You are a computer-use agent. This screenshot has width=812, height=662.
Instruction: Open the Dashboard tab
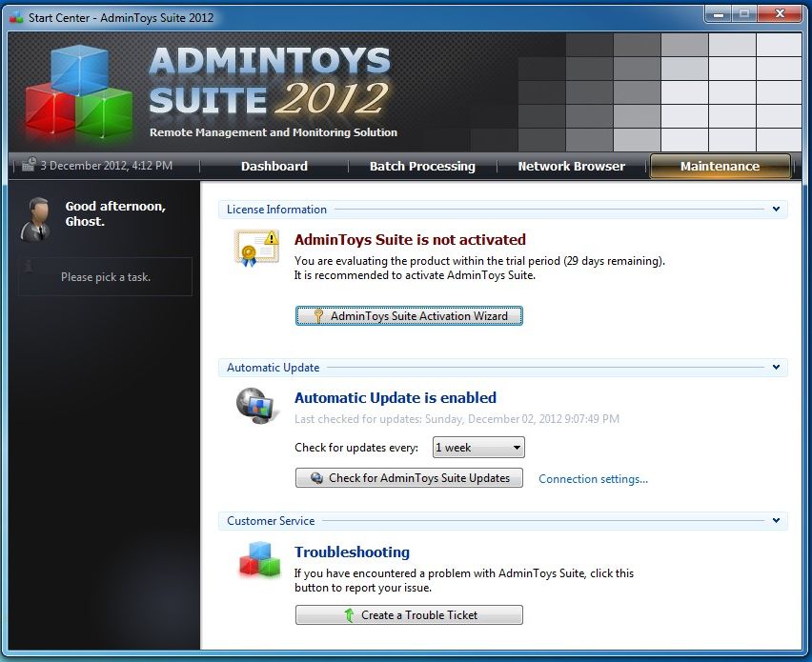[x=274, y=166]
